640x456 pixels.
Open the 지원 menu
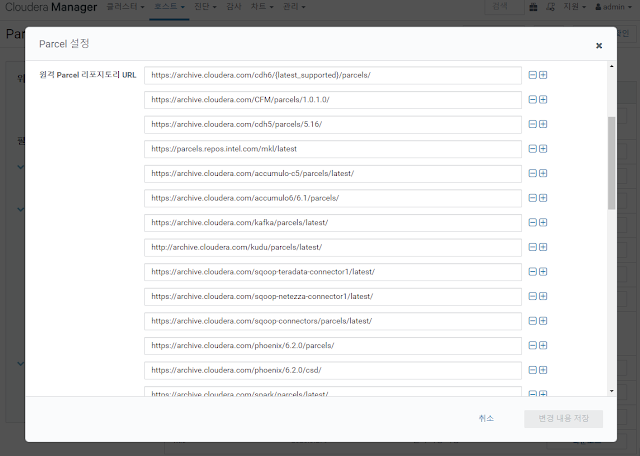(575, 7)
